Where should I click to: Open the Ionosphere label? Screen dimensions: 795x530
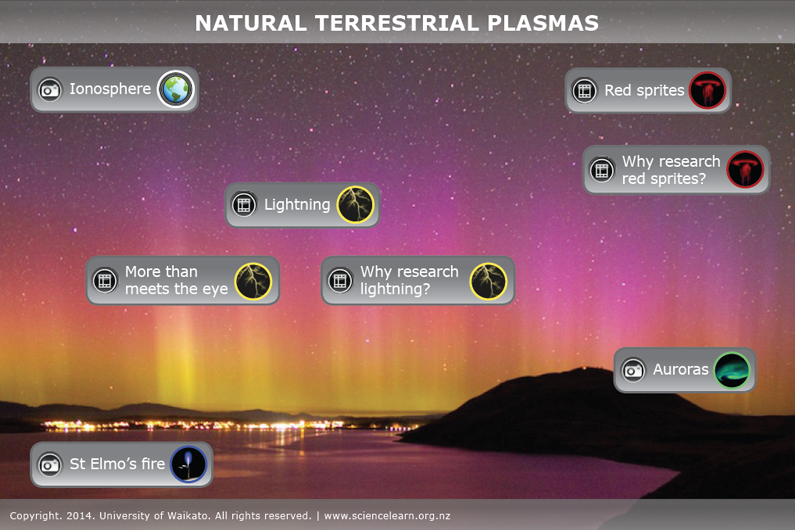tap(110, 89)
